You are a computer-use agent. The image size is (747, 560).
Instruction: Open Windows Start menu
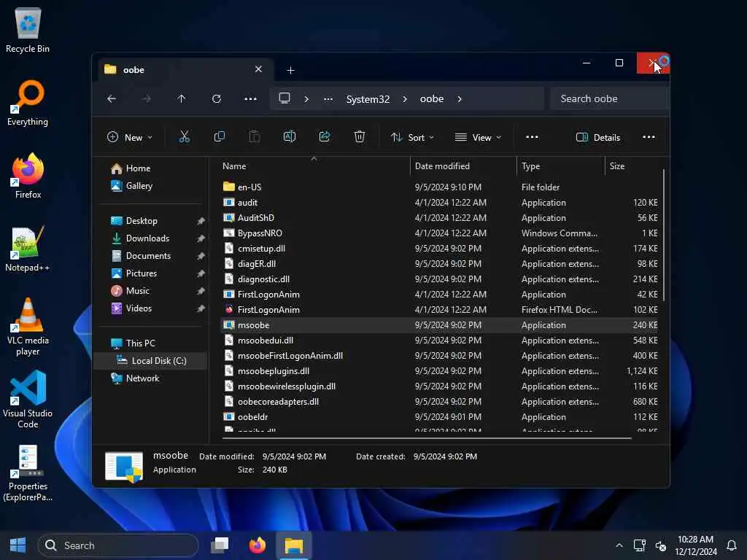pyautogui.click(x=18, y=545)
